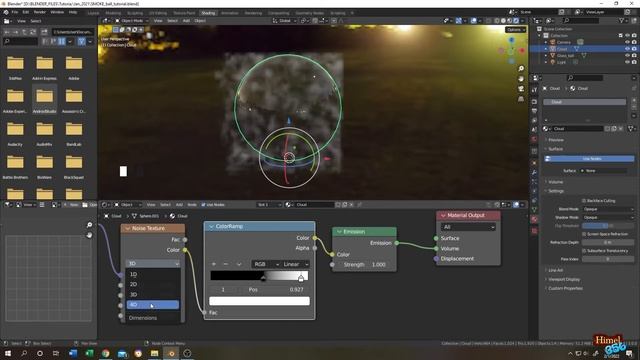The image size is (640, 360).
Task: Click the viewport pan hand icon
Action: click(521, 79)
